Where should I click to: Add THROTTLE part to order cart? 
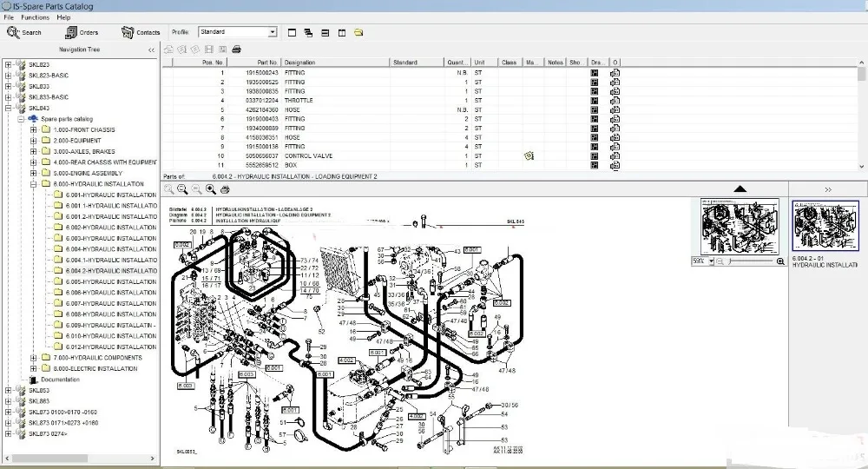615,100
